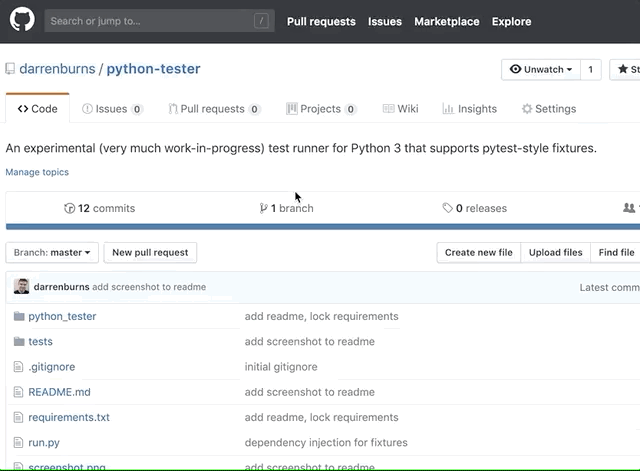
Task: Click the tests folder icon
Action: (x=18, y=341)
